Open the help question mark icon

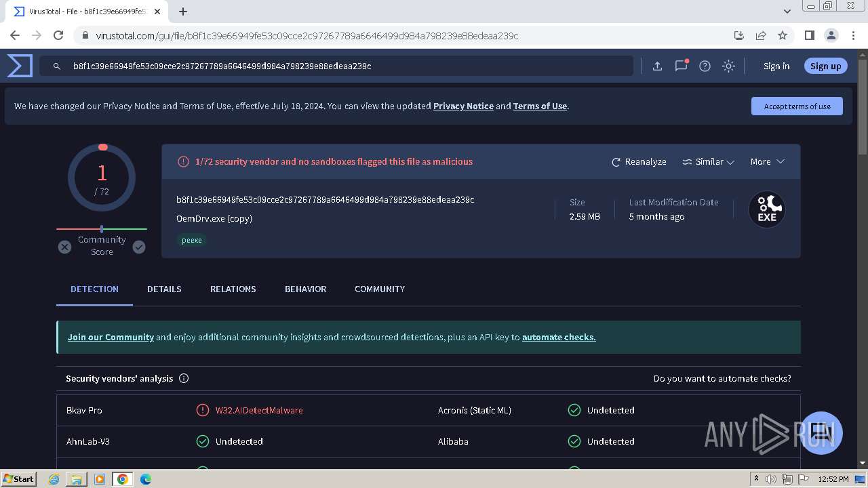click(705, 66)
